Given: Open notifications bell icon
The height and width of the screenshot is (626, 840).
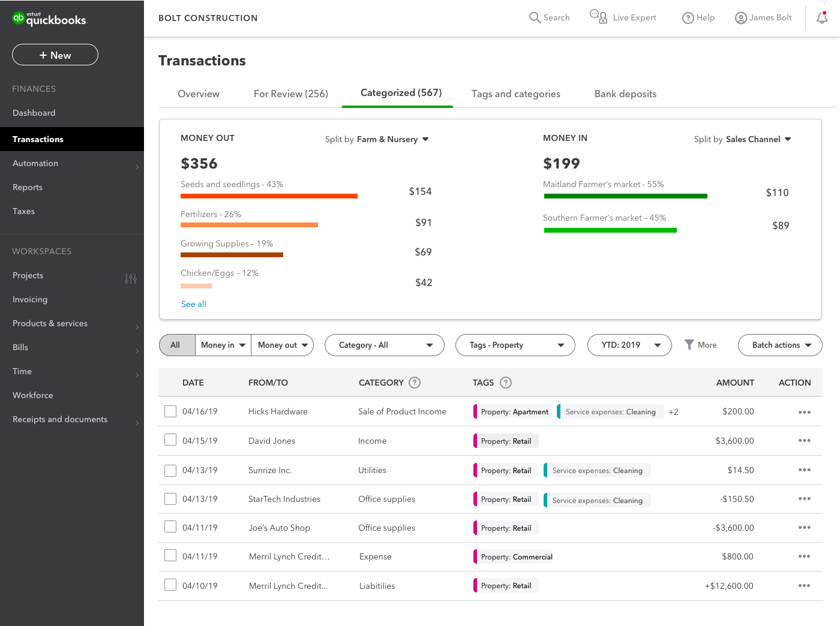Looking at the screenshot, I should (822, 18).
